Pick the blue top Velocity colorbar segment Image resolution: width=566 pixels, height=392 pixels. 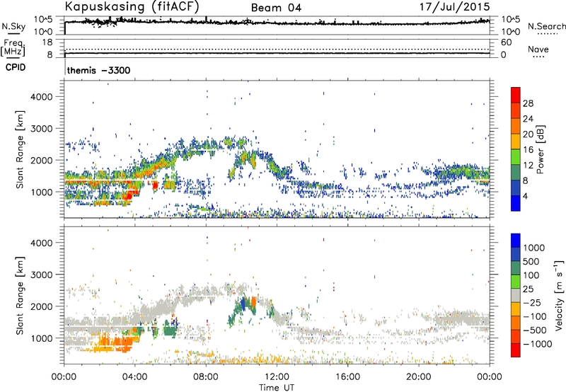(516, 241)
